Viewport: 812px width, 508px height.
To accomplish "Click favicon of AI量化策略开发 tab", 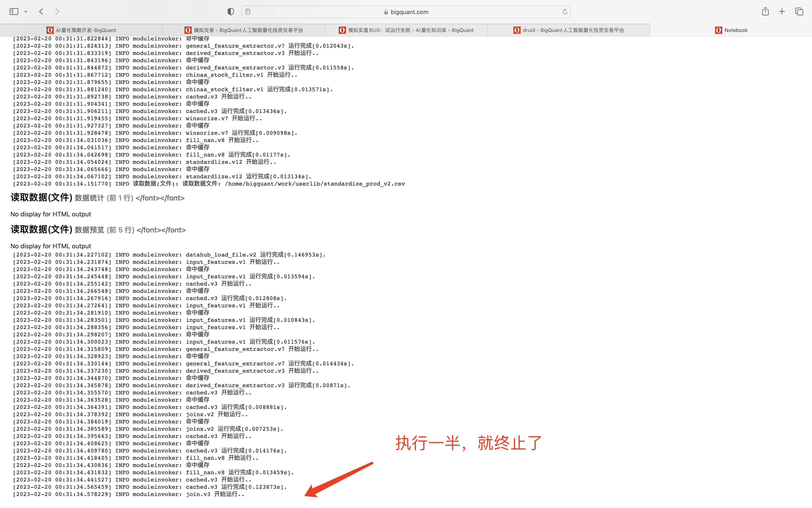I will (x=50, y=30).
